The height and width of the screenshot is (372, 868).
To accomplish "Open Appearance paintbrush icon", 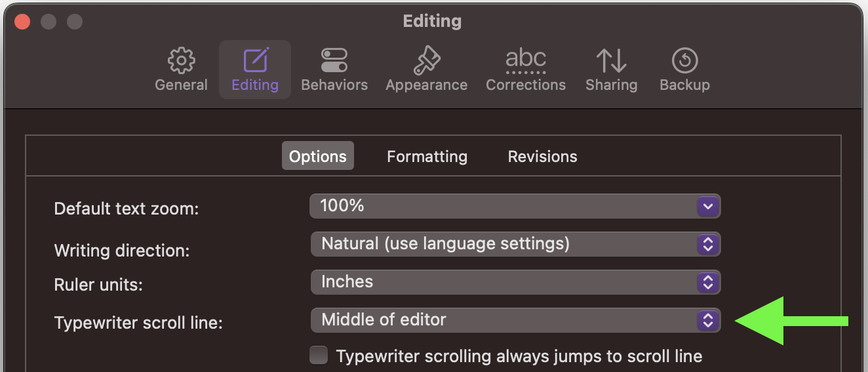I will click(426, 61).
